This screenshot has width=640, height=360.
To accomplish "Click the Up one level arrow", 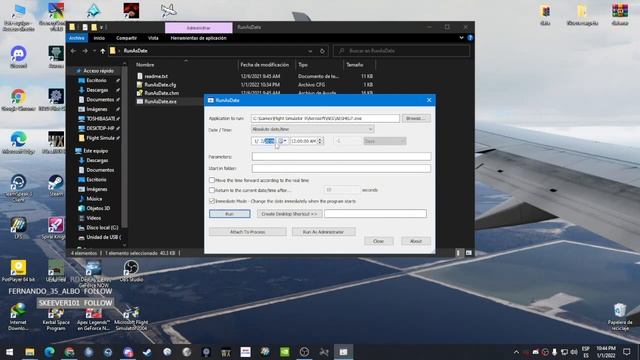I will click(103, 51).
